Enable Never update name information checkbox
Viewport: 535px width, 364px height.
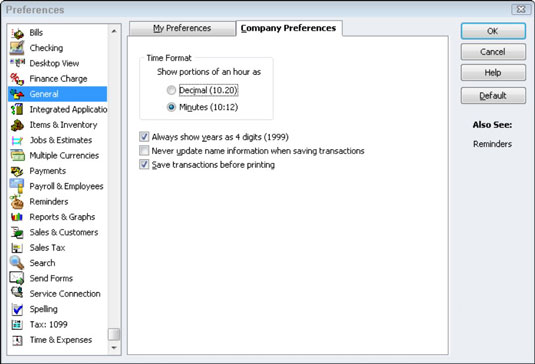pyautogui.click(x=144, y=150)
